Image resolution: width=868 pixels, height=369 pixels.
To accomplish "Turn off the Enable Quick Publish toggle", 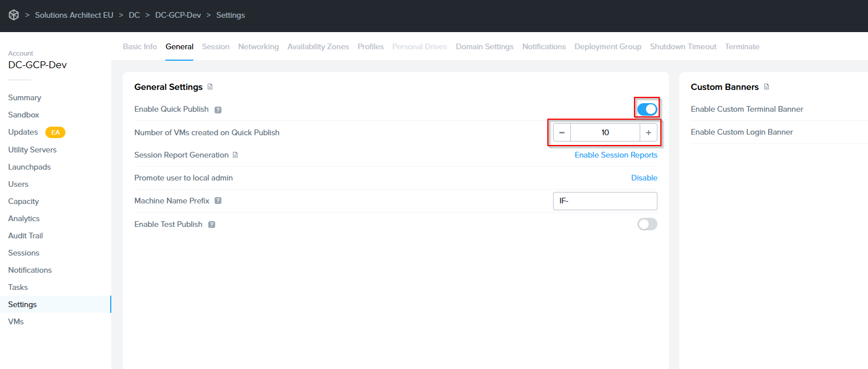I will [x=647, y=109].
